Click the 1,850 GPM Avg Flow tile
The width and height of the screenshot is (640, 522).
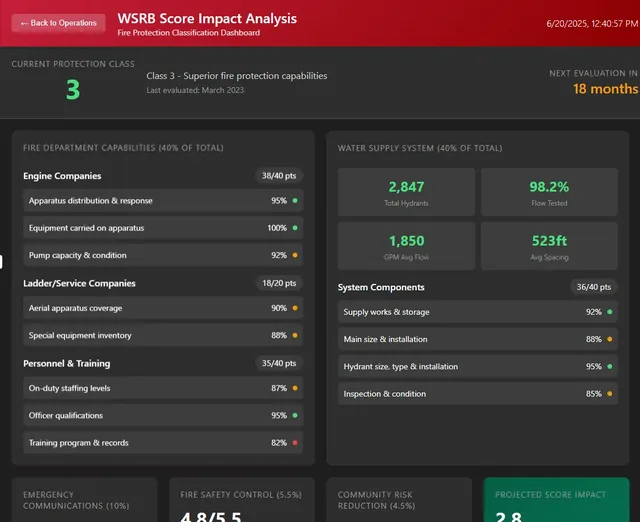pyautogui.click(x=406, y=246)
